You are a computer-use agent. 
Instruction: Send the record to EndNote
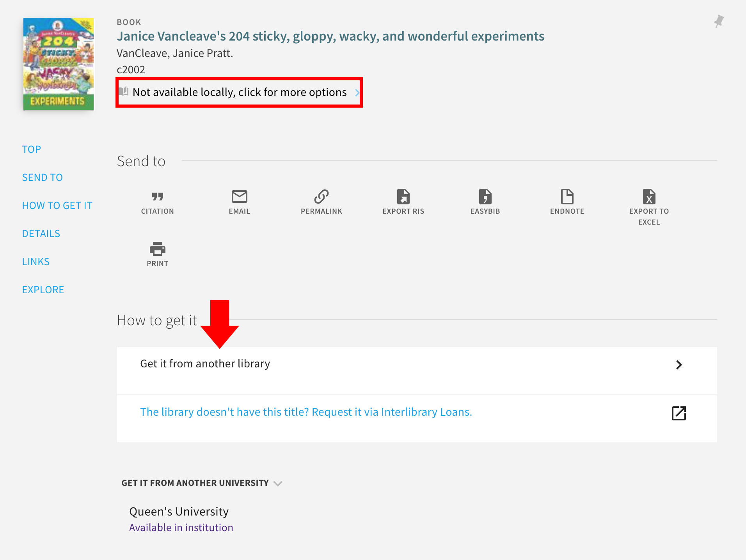567,201
